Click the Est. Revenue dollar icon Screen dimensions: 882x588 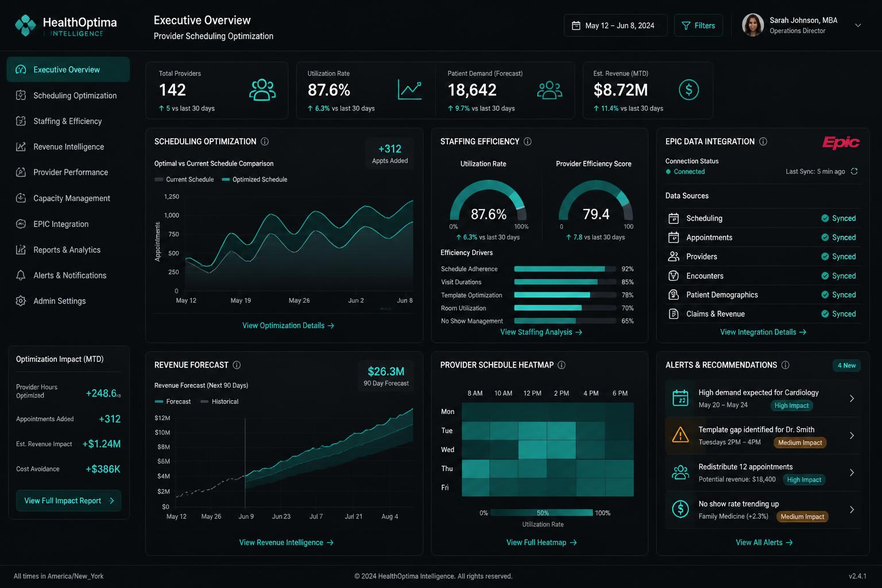coord(688,90)
